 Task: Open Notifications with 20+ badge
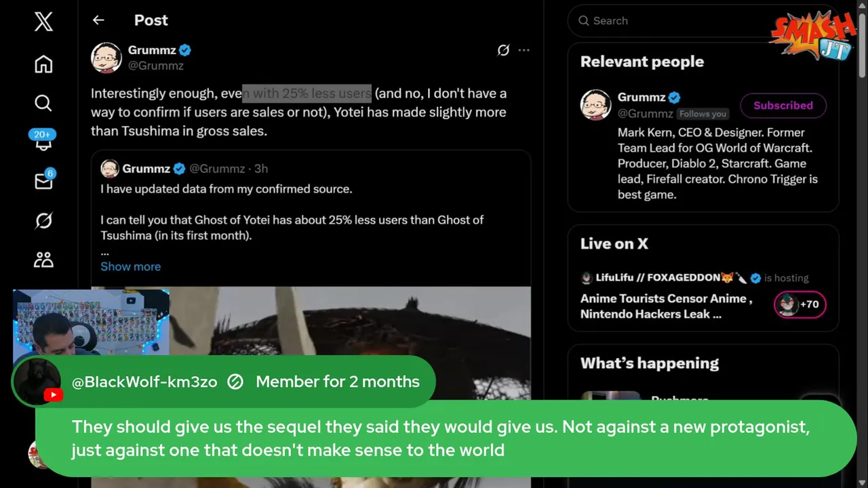43,141
